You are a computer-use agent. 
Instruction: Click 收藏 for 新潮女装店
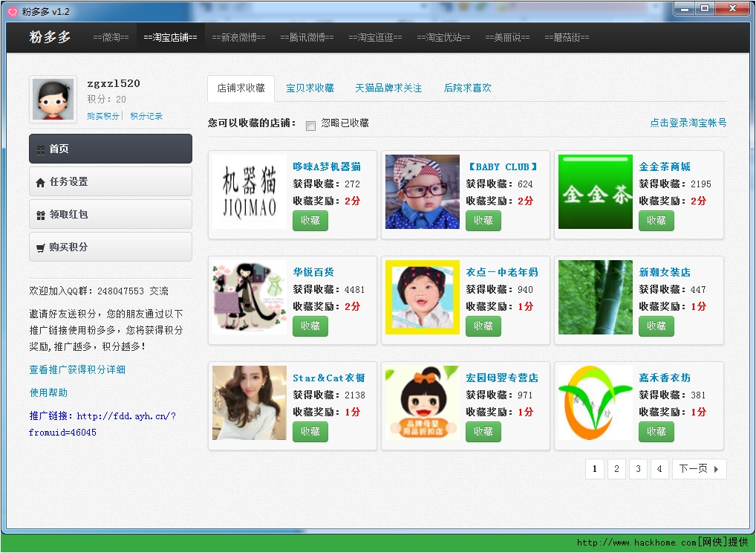[x=656, y=326]
